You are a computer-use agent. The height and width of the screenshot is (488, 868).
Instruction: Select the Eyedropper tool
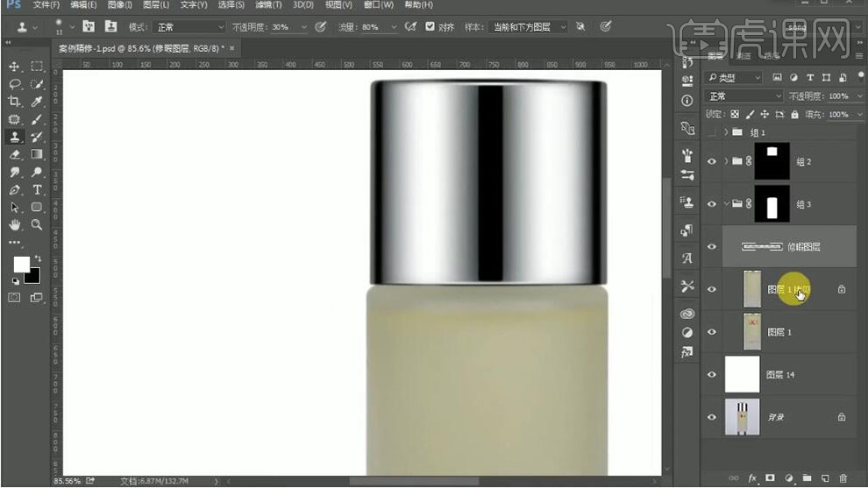pos(37,102)
